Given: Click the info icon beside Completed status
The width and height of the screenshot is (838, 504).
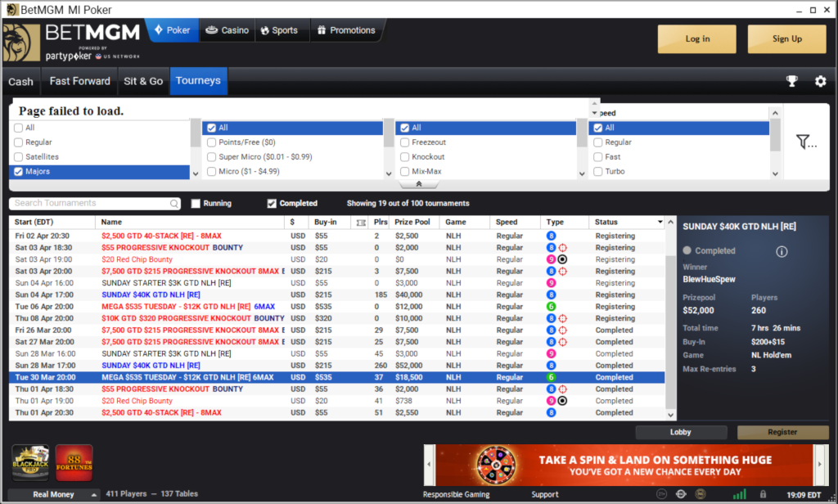Looking at the screenshot, I should pyautogui.click(x=782, y=252).
